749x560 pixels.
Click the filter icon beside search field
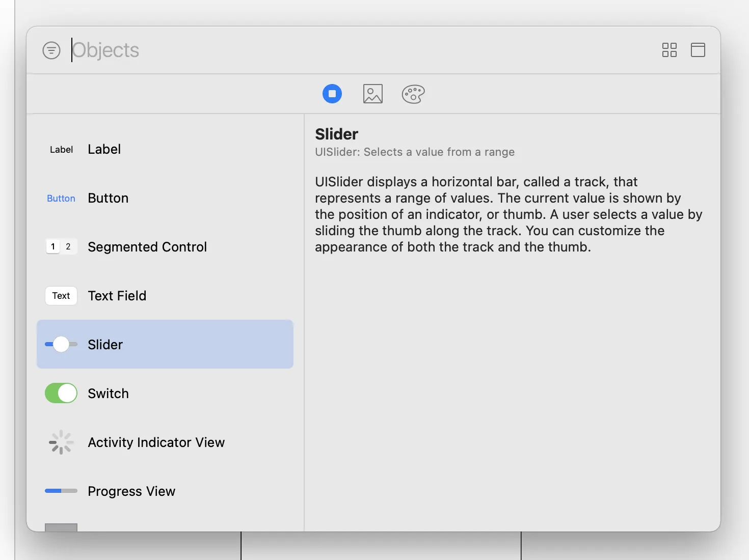pyautogui.click(x=51, y=50)
